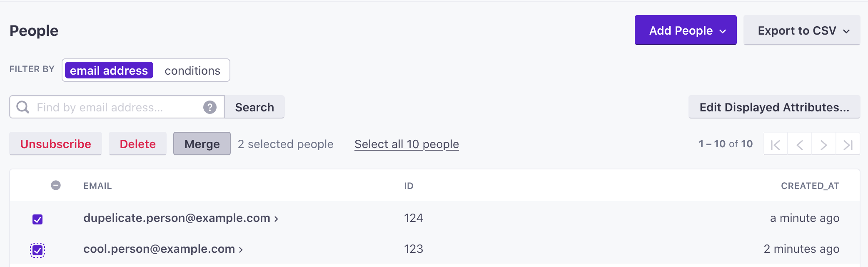The height and width of the screenshot is (267, 868).
Task: Open Edit Displayed Attributes options
Action: [774, 107]
